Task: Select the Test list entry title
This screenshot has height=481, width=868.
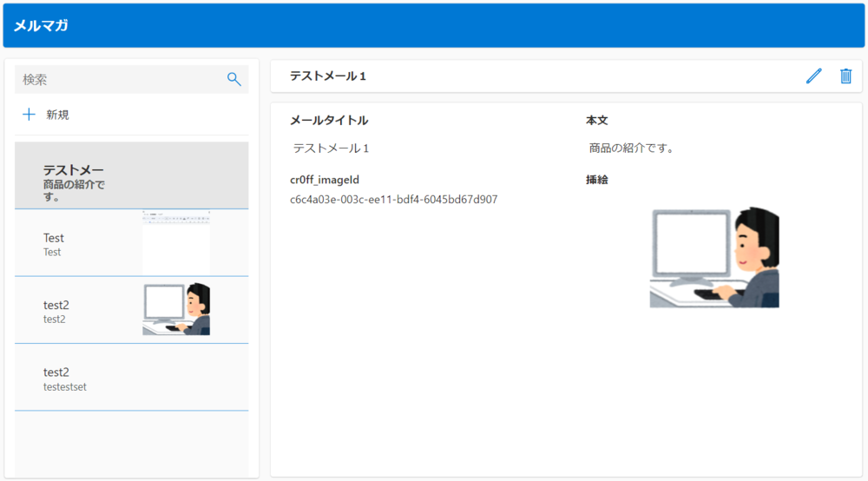Action: (x=54, y=238)
